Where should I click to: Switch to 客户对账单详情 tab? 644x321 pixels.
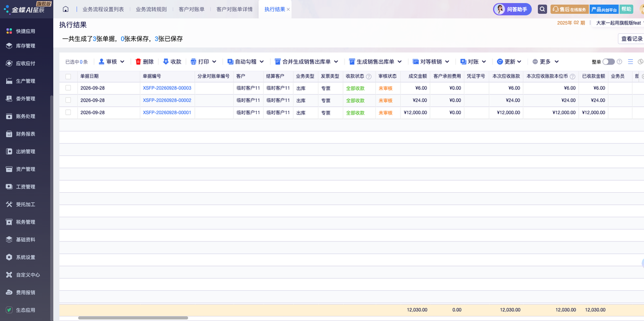tap(234, 9)
